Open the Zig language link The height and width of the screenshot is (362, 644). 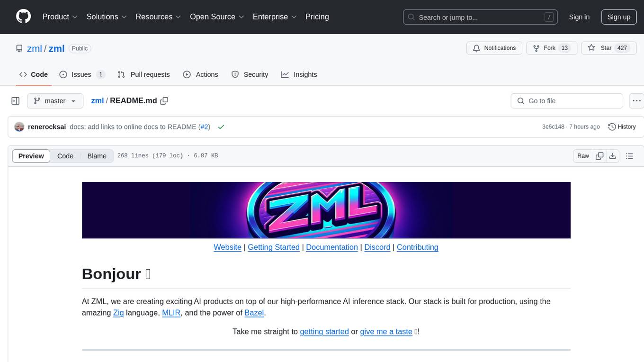point(118,313)
